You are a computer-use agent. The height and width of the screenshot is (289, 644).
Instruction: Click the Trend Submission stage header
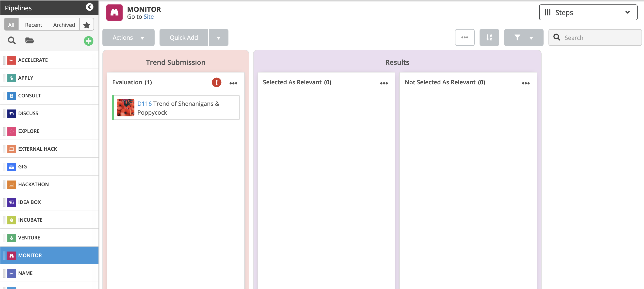click(x=176, y=62)
